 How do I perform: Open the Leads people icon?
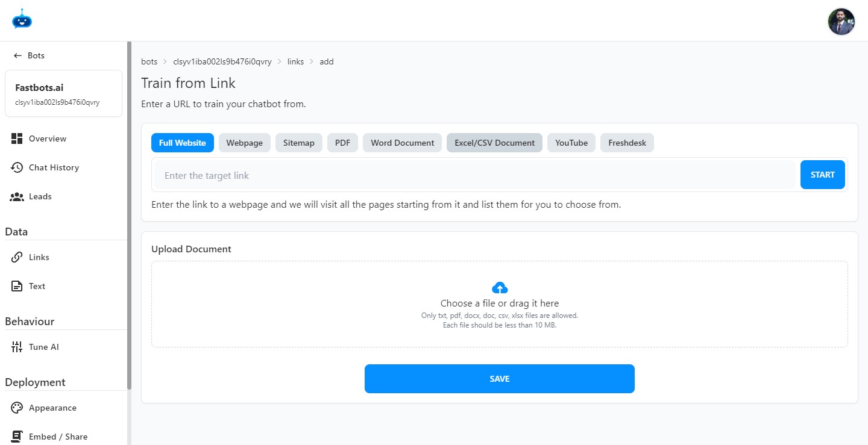(x=17, y=196)
